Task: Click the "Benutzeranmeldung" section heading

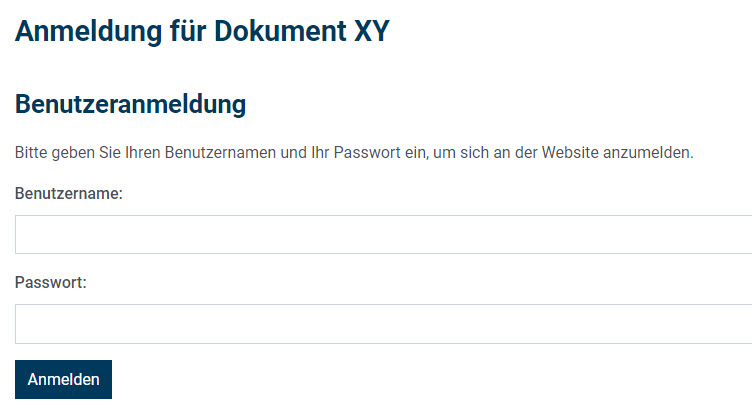Action: pos(130,104)
